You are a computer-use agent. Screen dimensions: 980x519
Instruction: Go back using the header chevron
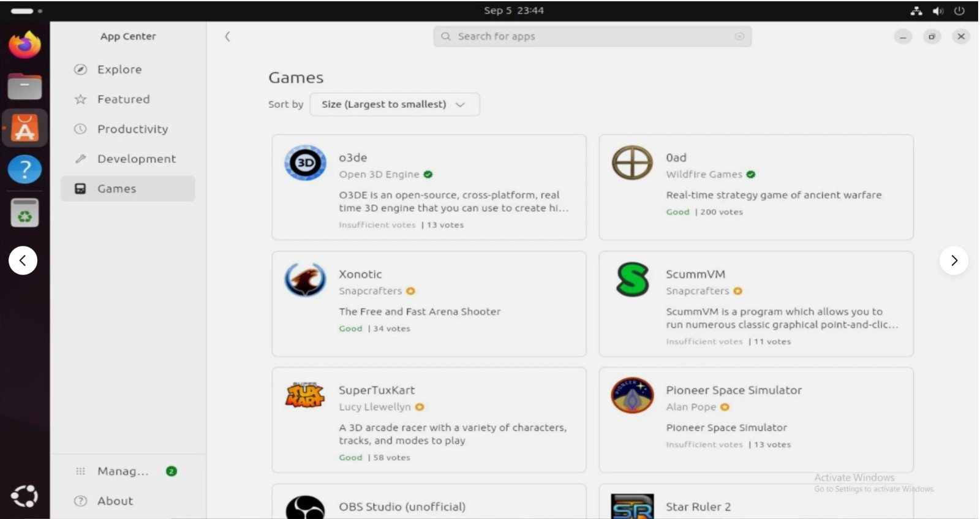coord(227,37)
